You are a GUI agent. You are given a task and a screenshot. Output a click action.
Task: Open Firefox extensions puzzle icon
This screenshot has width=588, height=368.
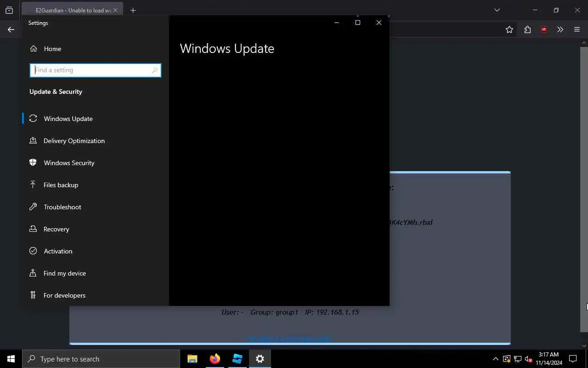pyautogui.click(x=527, y=29)
